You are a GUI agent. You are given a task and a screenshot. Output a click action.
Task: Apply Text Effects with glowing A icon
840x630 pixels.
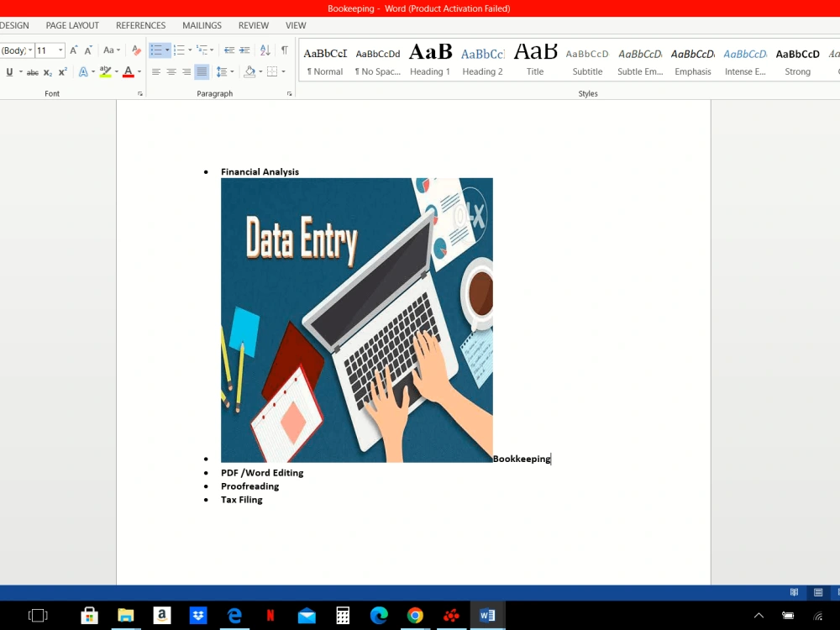83,71
